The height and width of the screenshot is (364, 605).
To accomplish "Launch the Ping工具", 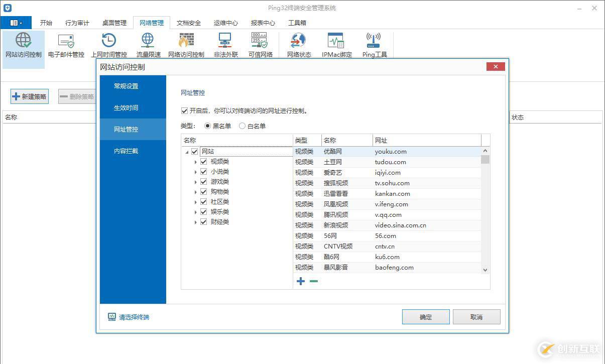I will point(374,46).
